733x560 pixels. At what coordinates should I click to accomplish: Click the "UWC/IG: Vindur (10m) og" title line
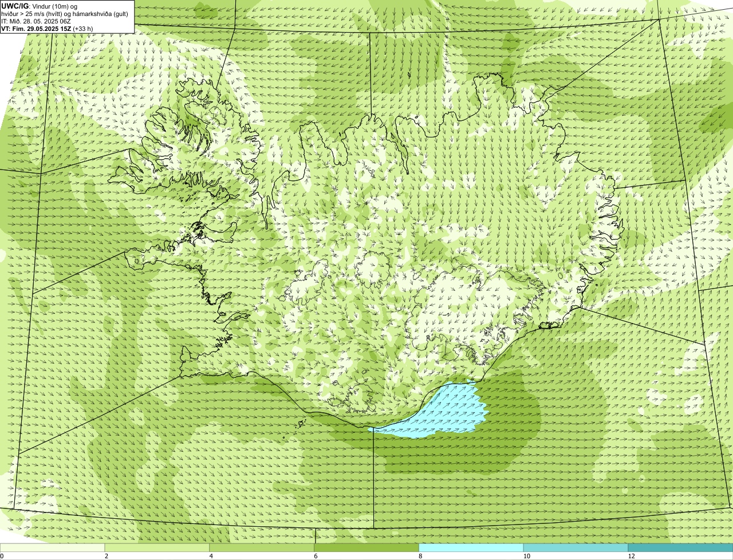click(x=40, y=6)
